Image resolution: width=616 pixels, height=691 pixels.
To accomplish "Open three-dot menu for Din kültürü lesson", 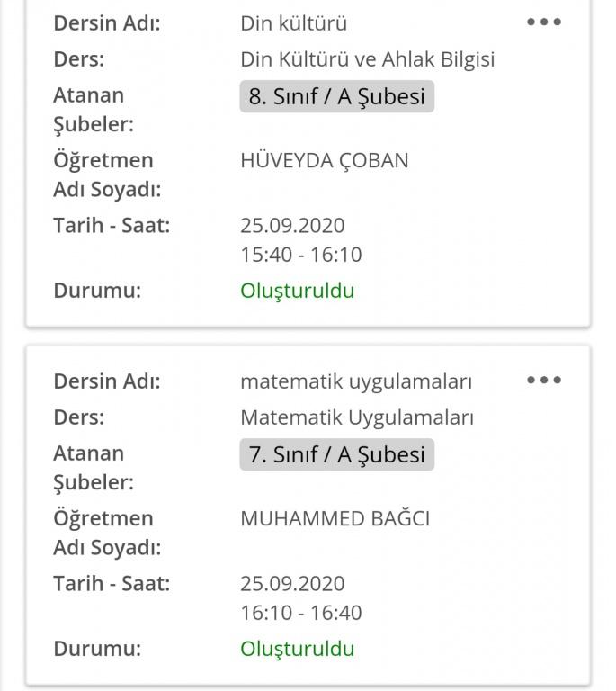I will (544, 22).
